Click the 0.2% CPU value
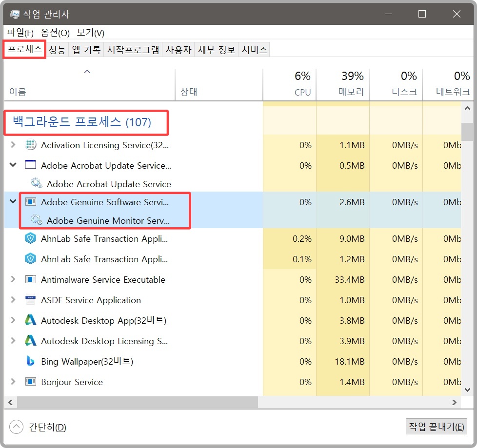The width and height of the screenshot is (477, 448). pyautogui.click(x=302, y=239)
